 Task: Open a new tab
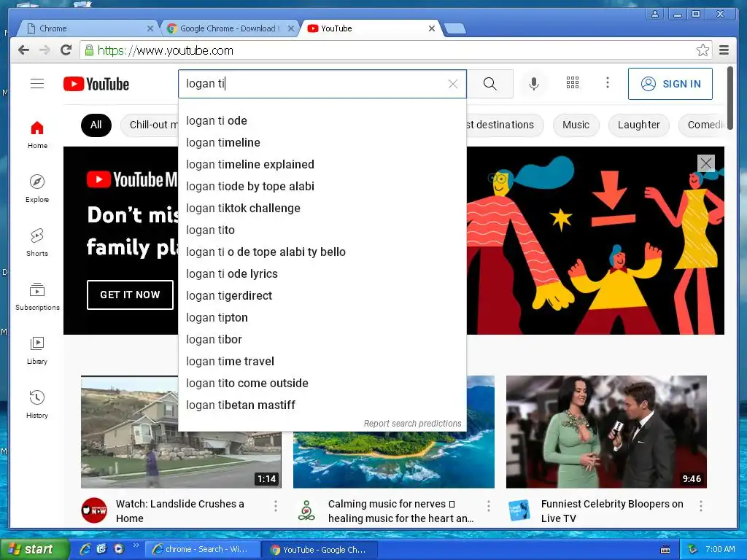click(x=455, y=29)
